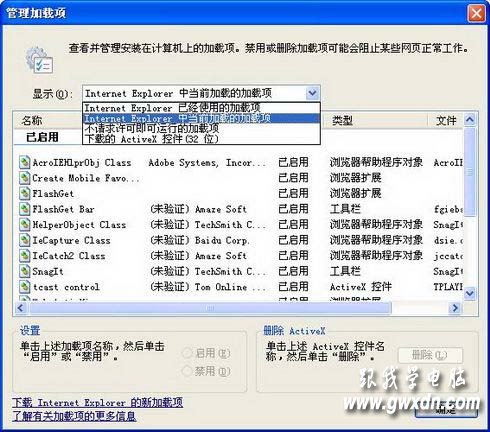Image resolution: width=490 pixels, height=432 pixels.
Task: Click the SnagIt add-on icon
Action: [24, 271]
